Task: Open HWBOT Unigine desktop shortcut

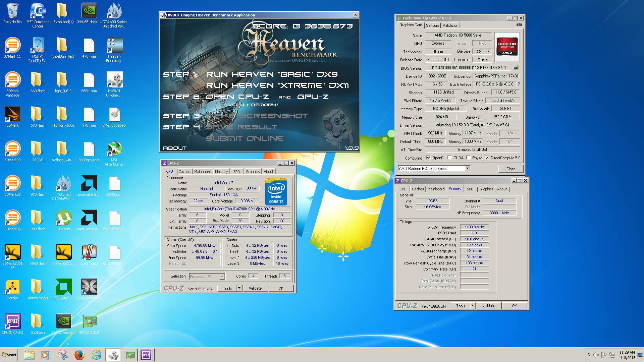Action: click(114, 84)
